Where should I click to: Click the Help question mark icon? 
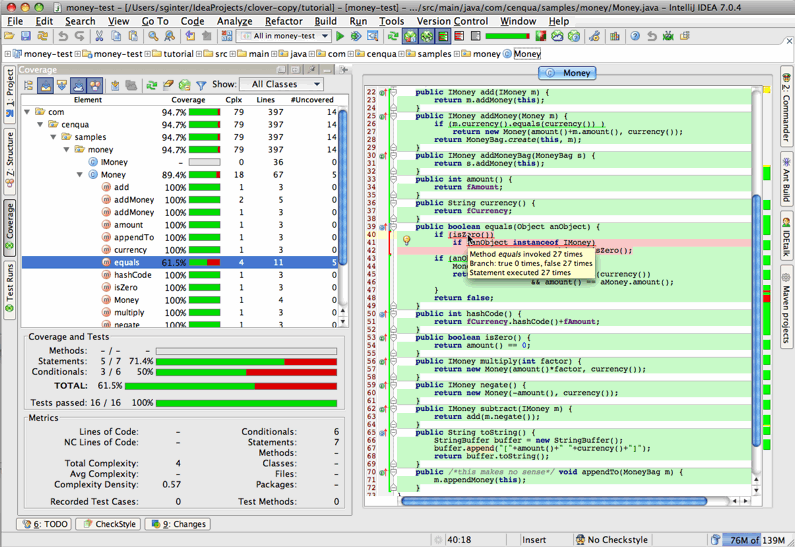pyautogui.click(x=635, y=37)
